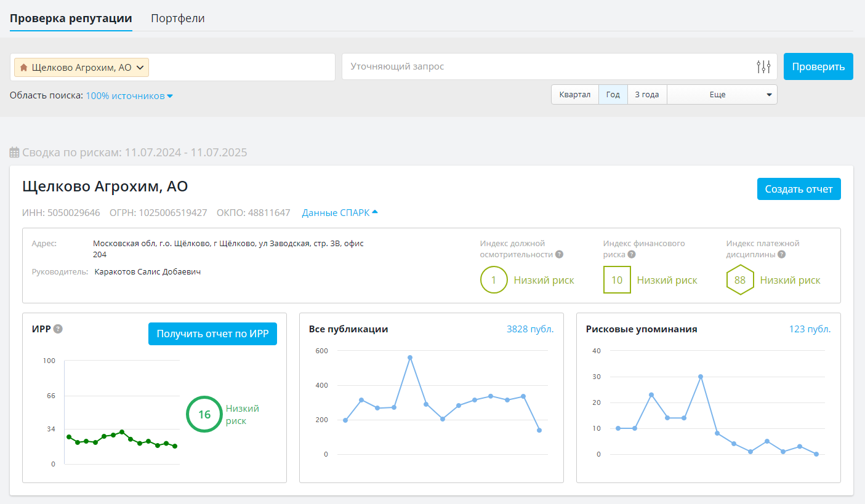Click the peak point on Все публикации chart
The image size is (865, 504).
point(409,357)
